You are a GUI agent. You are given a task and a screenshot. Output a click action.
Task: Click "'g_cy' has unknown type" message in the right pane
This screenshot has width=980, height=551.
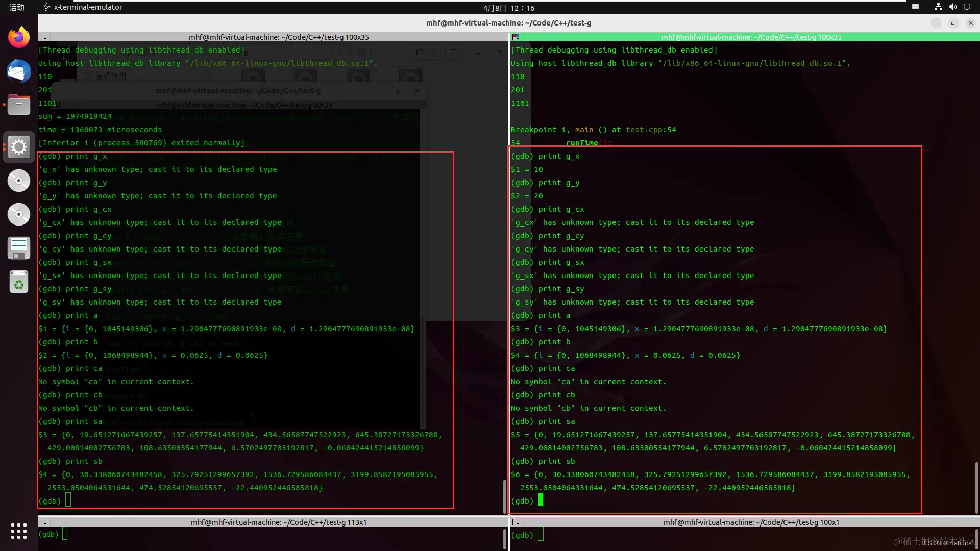pos(632,249)
